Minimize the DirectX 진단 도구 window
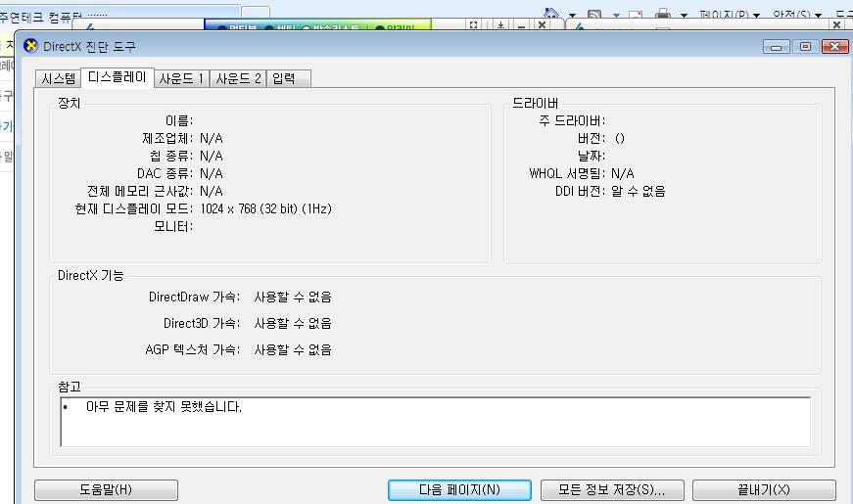This screenshot has width=853, height=504. 777,47
